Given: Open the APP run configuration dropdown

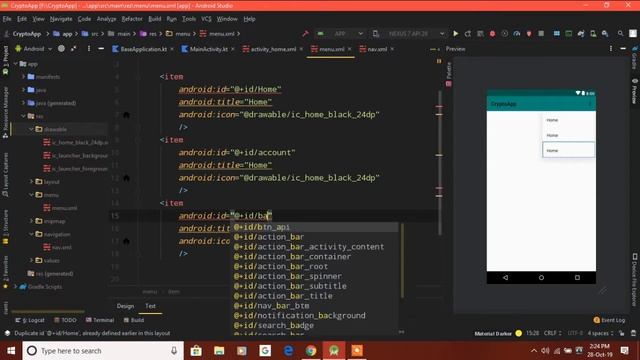Looking at the screenshot, I should click(x=340, y=33).
